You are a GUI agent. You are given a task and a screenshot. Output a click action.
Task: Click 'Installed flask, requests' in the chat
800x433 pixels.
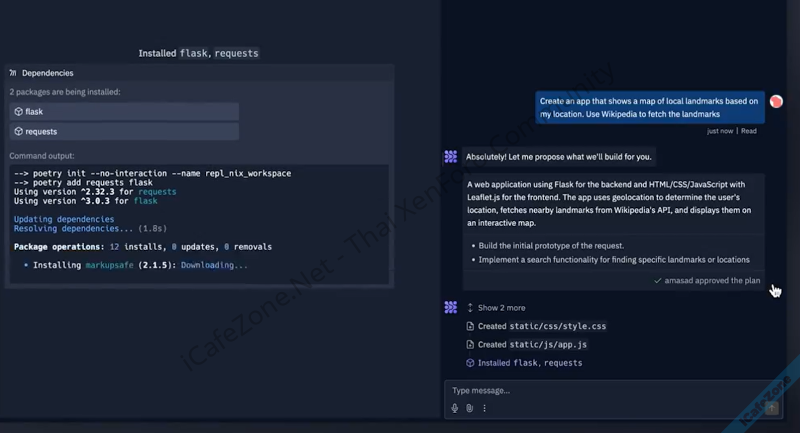coord(529,363)
